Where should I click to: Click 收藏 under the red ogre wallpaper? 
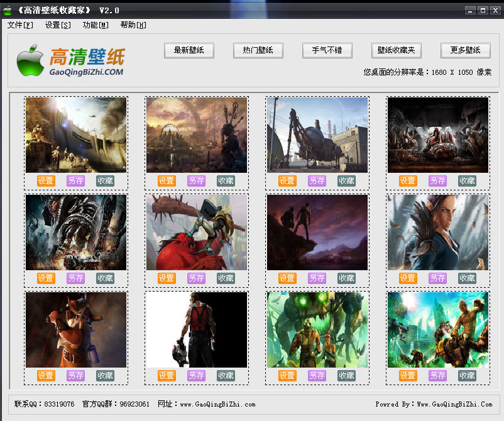click(226, 278)
